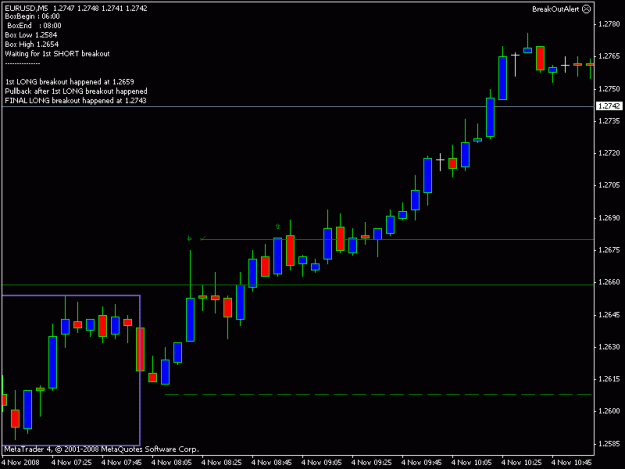The image size is (625, 469).
Task: Click the 1.2690 price scale label
Action: tap(609, 218)
